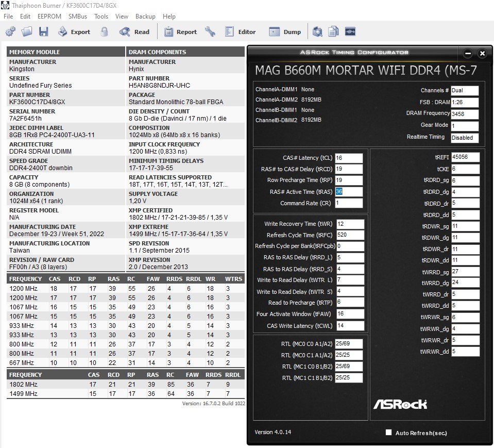Click the tRDWR_sg value field
Image resolution: width=494 pixels, height=448 pixels.
[465, 226]
